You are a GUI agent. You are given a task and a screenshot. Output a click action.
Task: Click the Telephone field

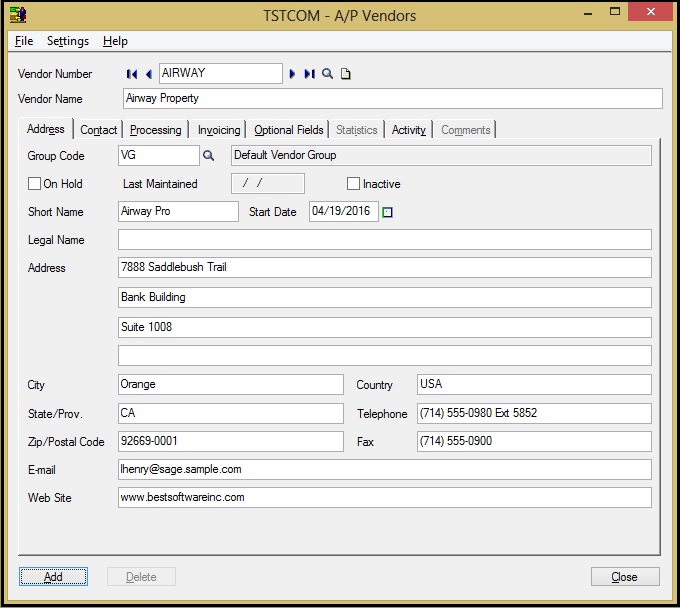coord(534,413)
